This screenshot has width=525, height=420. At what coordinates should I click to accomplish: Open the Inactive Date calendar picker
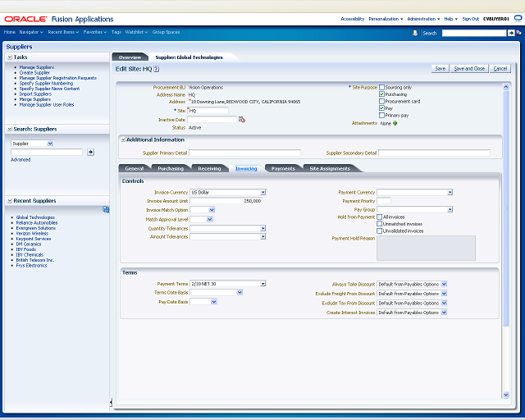tap(242, 119)
